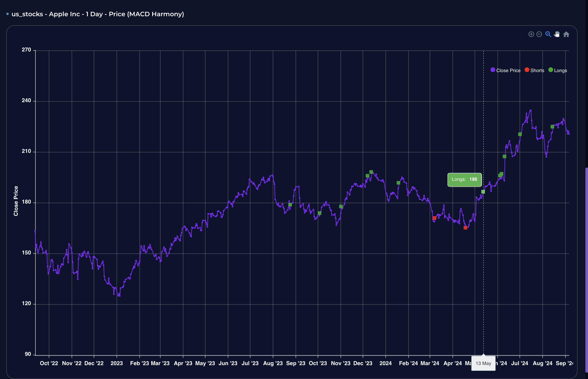Click the 'Longs: 186' tooltip
Viewport: 588px width, 379px height.
[x=464, y=179]
